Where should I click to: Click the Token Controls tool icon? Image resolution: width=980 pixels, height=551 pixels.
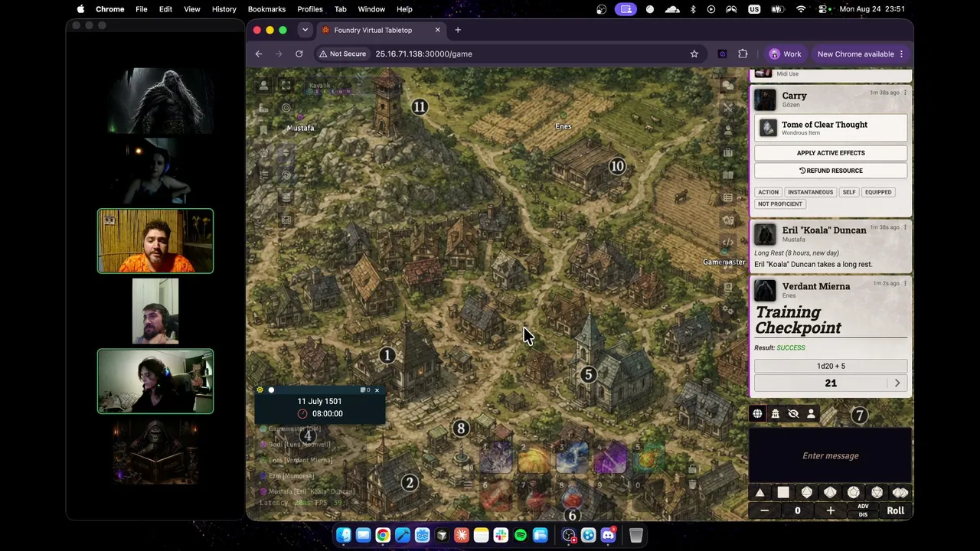click(263, 86)
